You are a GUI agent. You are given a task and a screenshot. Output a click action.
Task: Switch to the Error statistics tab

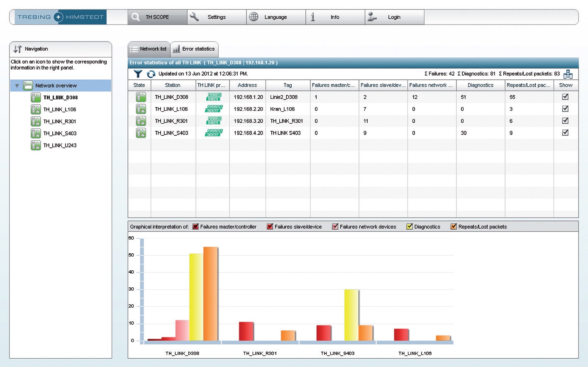[x=194, y=49]
